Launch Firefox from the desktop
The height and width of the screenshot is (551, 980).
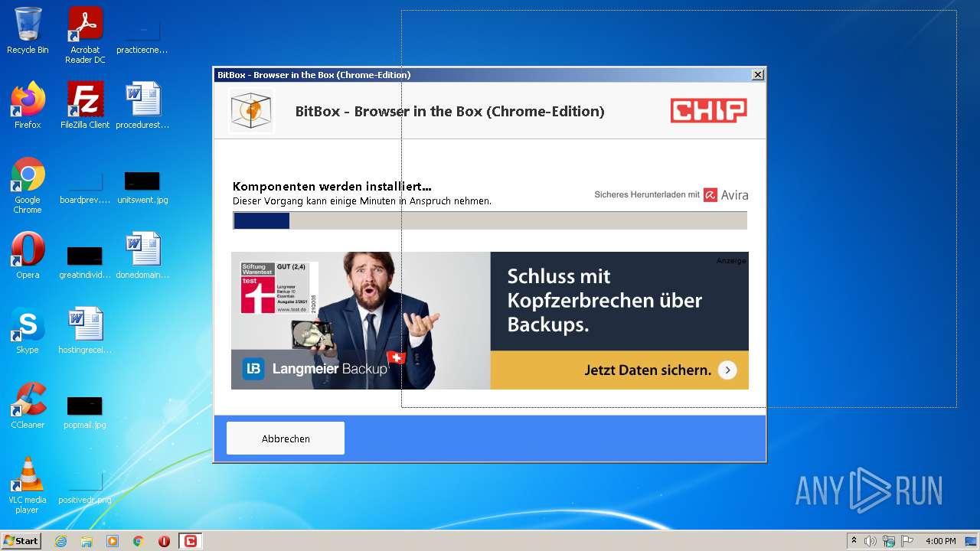pyautogui.click(x=28, y=106)
